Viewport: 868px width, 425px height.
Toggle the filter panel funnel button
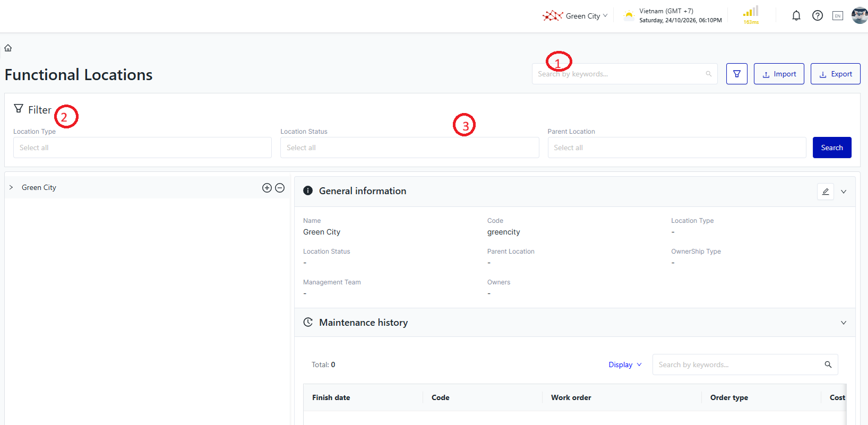coord(737,74)
